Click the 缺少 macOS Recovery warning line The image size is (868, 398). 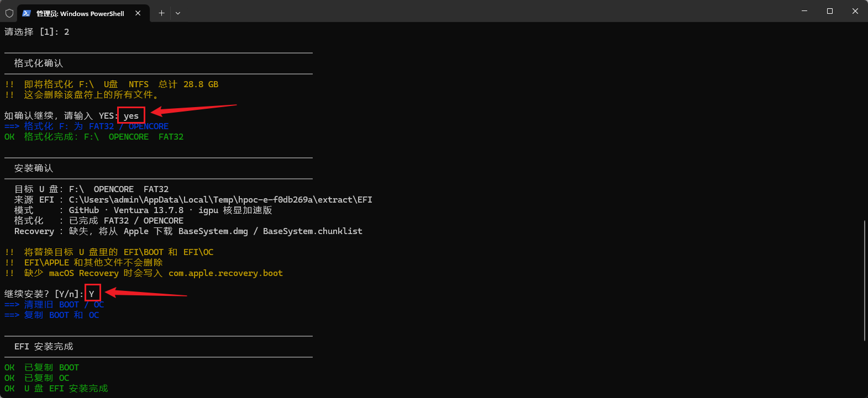144,273
